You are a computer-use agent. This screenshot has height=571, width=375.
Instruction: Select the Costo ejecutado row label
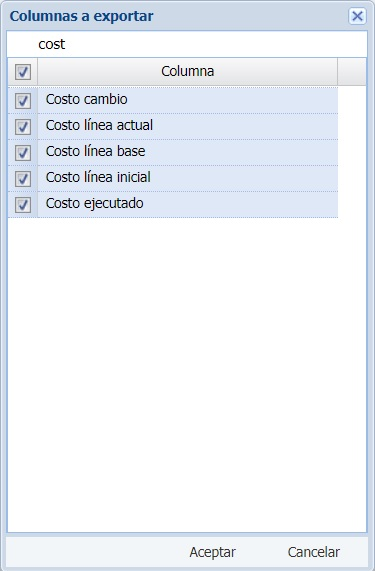point(94,204)
